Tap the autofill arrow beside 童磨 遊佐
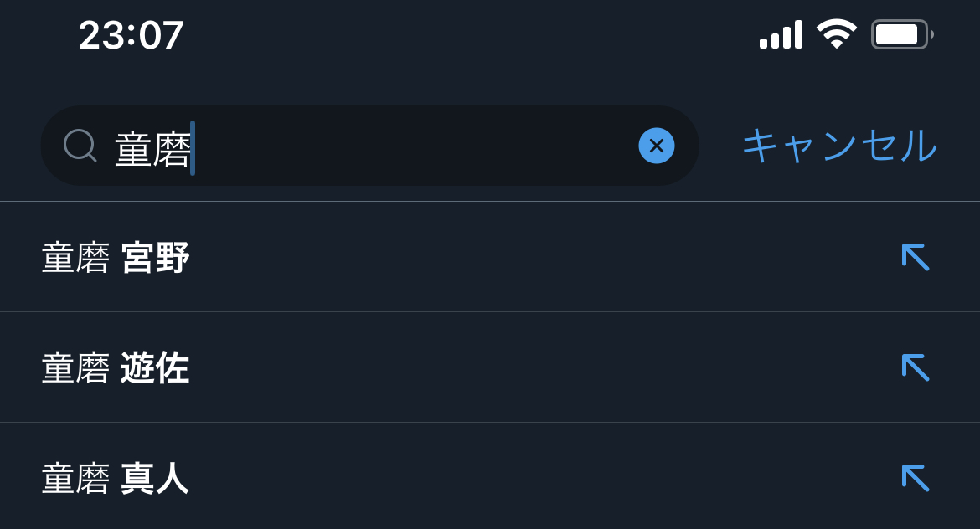Screen dimensions: 980x529 [915, 367]
